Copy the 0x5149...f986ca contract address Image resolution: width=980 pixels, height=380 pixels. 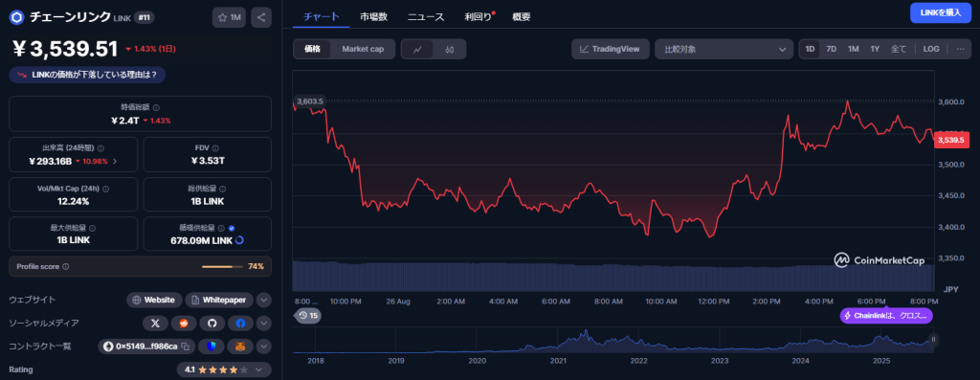click(x=185, y=346)
